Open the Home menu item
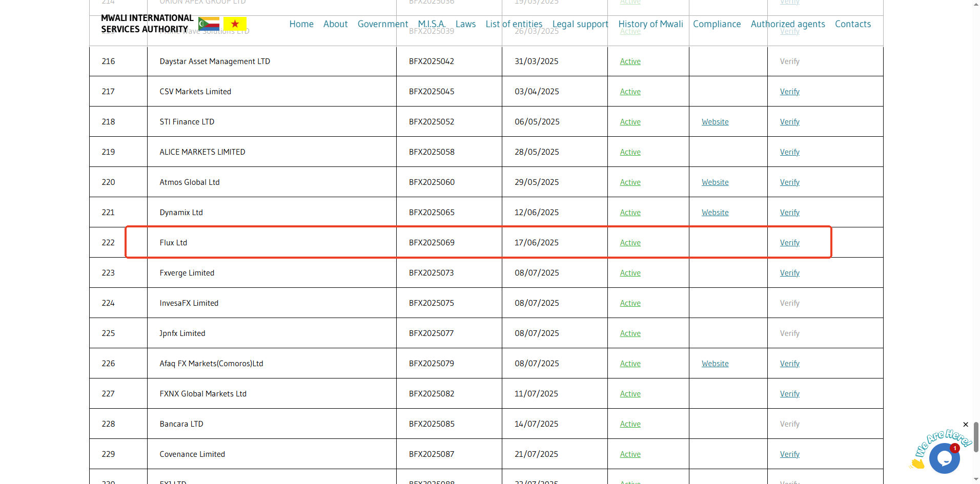 click(301, 24)
